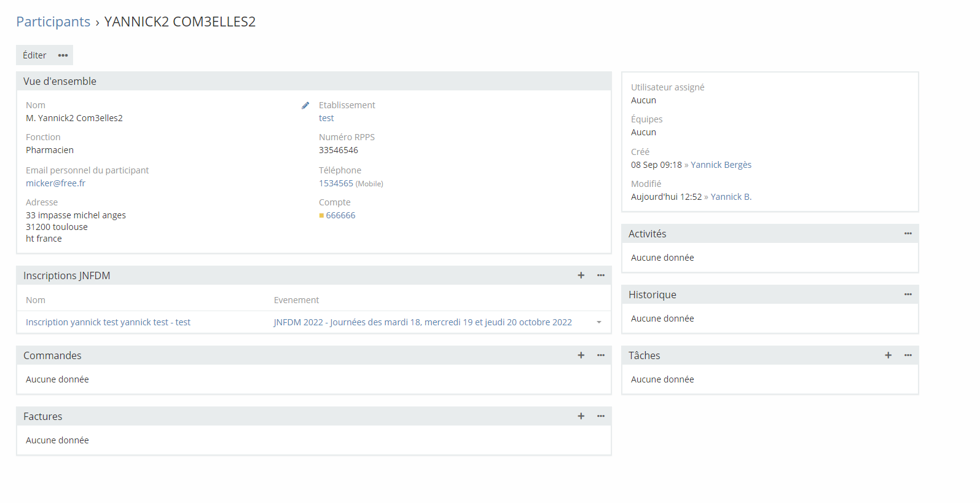Open Historique panel options menu
This screenshot has height=503, width=980.
[x=908, y=295]
